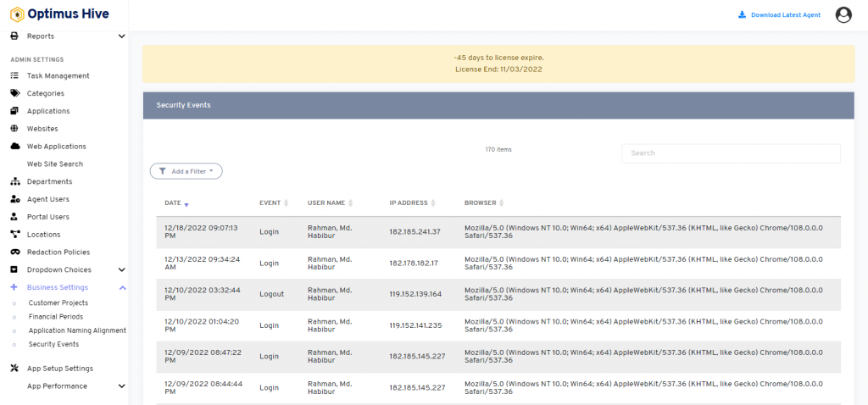
Task: Click the Logout event cell
Action: [272, 294]
